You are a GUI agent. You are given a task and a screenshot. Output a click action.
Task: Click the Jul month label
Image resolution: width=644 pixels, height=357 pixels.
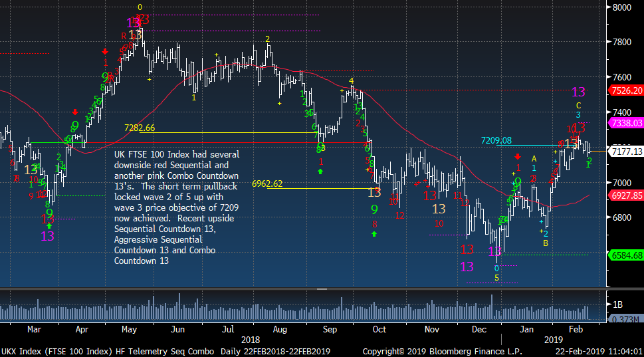point(228,330)
